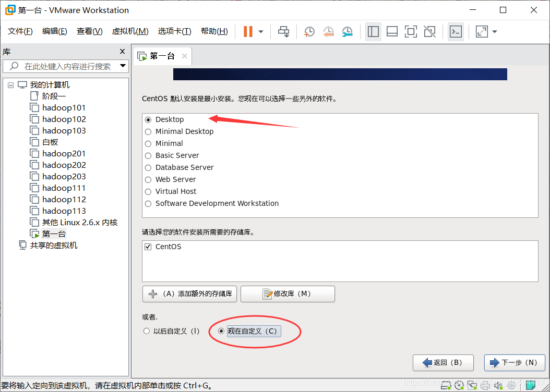This screenshot has width=550, height=392.
Task: Open the message log note icon
Action: (530, 386)
